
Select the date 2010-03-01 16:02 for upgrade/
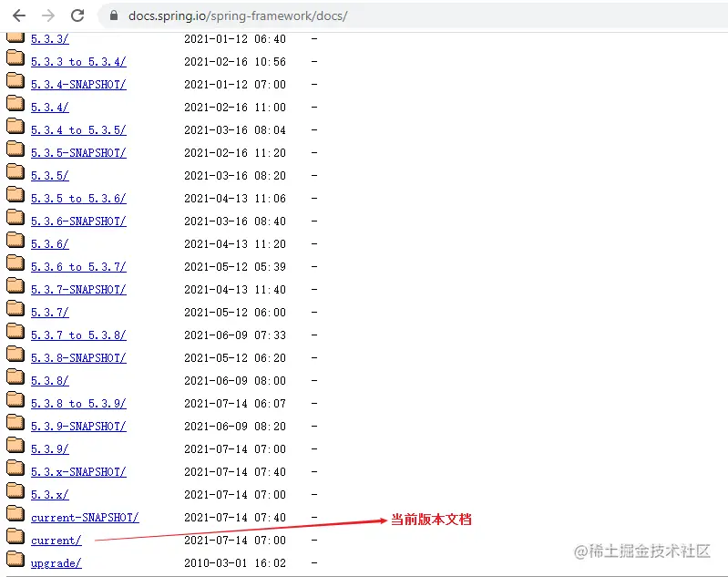[x=235, y=563]
